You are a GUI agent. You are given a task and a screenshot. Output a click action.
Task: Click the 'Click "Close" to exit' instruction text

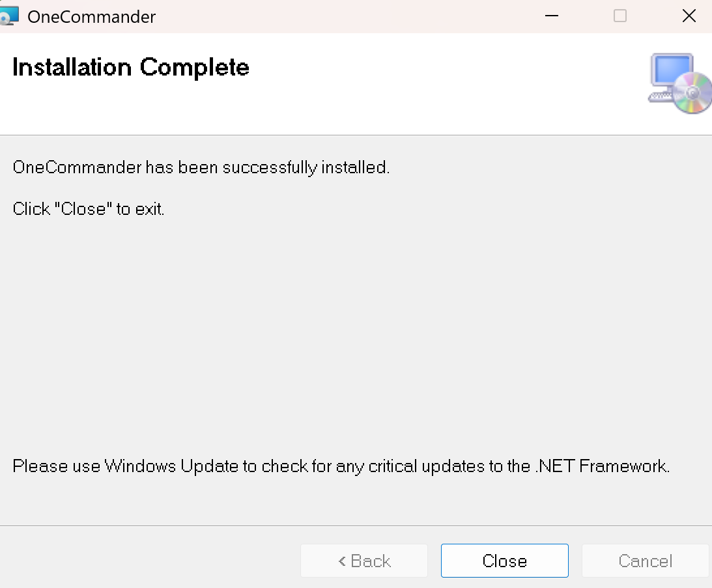point(89,209)
